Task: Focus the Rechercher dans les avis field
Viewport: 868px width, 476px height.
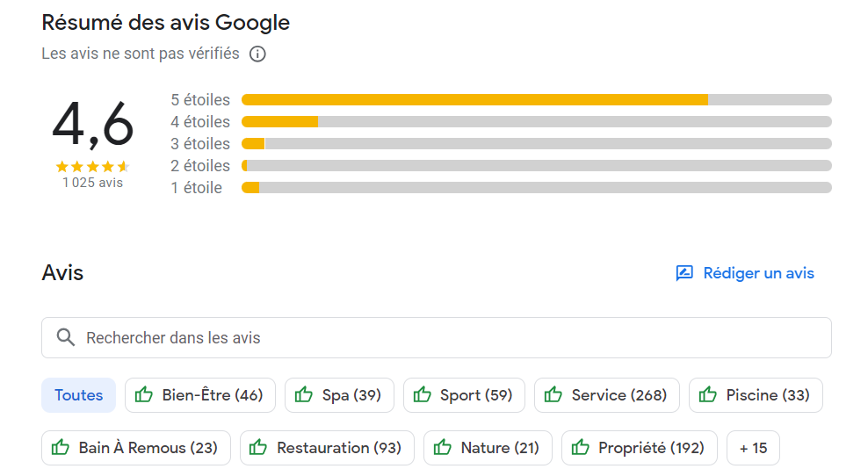Action: coord(437,337)
